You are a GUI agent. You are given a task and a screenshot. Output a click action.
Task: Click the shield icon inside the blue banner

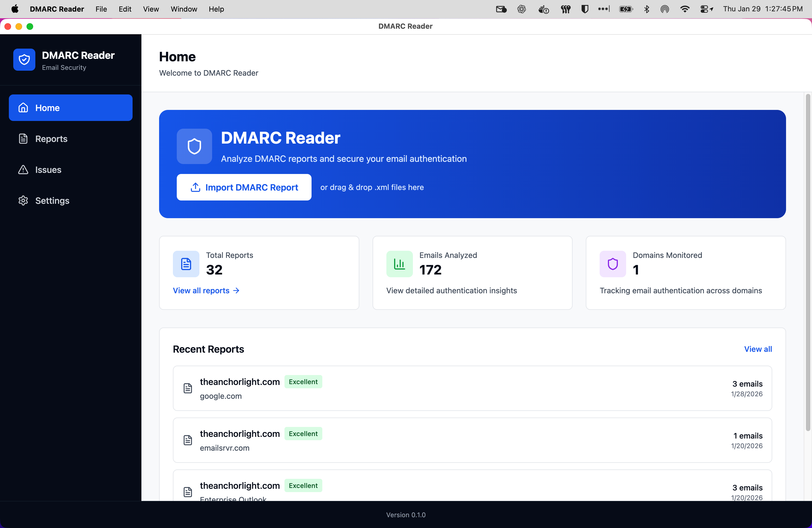pos(194,146)
